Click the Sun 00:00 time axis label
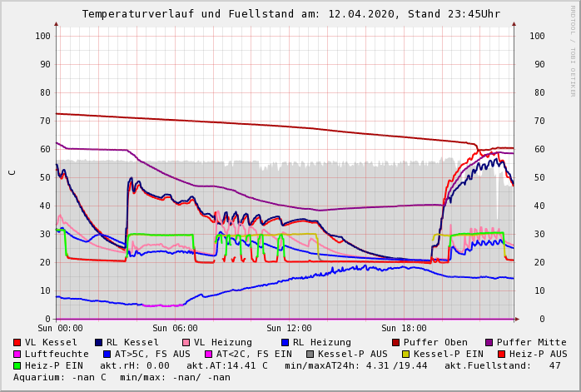The width and height of the screenshot is (581, 392). (60, 329)
